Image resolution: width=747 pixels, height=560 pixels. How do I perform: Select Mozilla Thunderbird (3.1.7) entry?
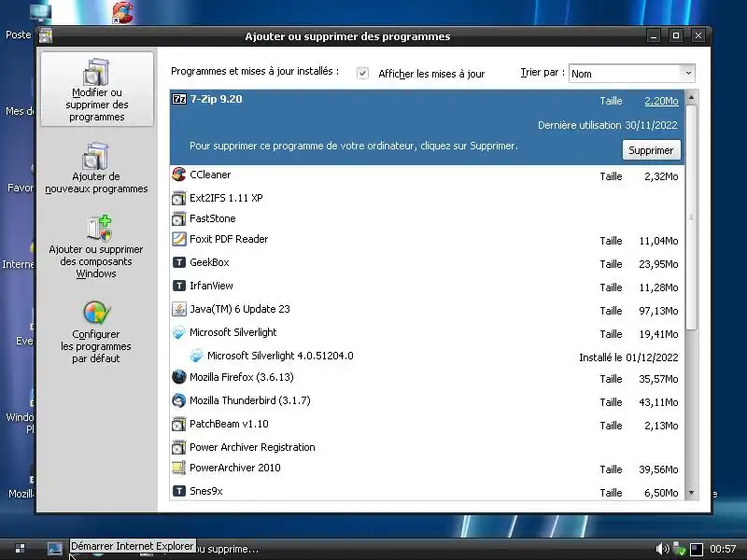tap(428, 401)
